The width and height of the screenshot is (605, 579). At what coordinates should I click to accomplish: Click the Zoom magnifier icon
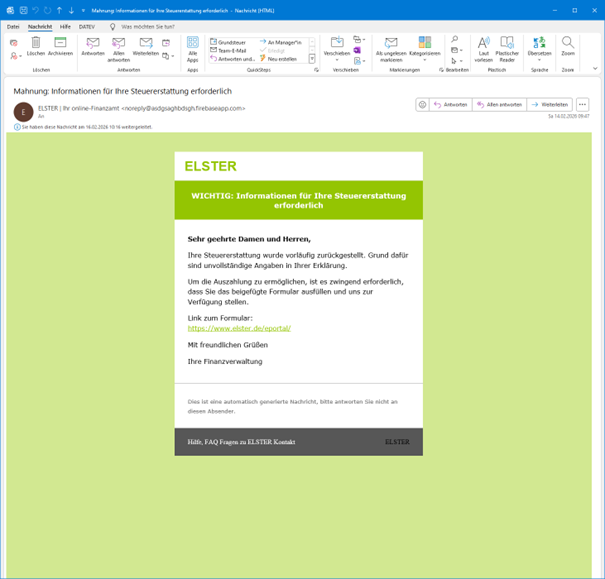tap(568, 42)
